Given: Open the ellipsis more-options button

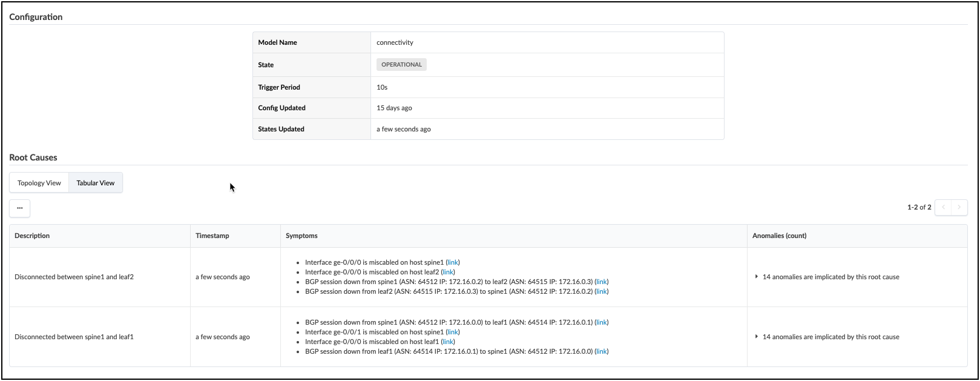Looking at the screenshot, I should point(20,208).
